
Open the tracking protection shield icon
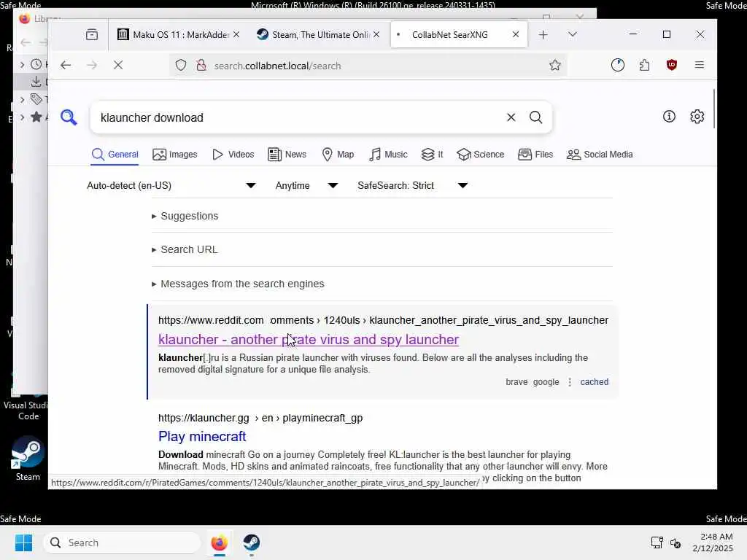[x=181, y=65]
